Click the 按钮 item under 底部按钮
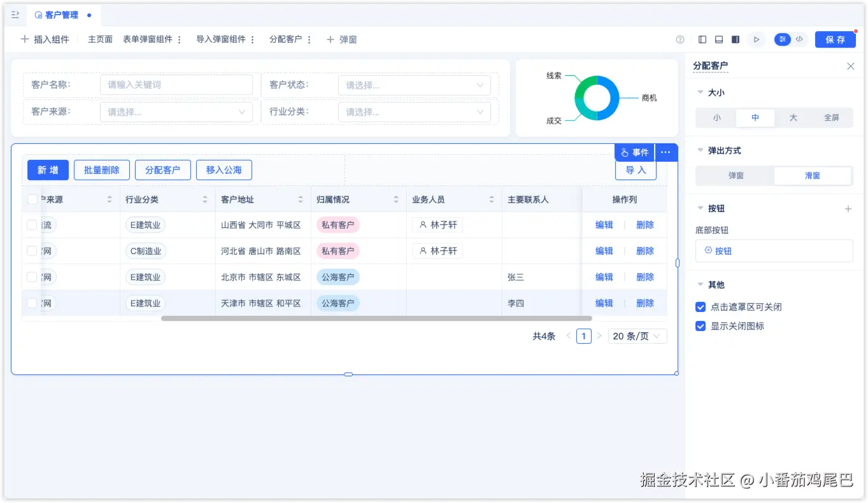This screenshot has height=503, width=868. coord(774,251)
